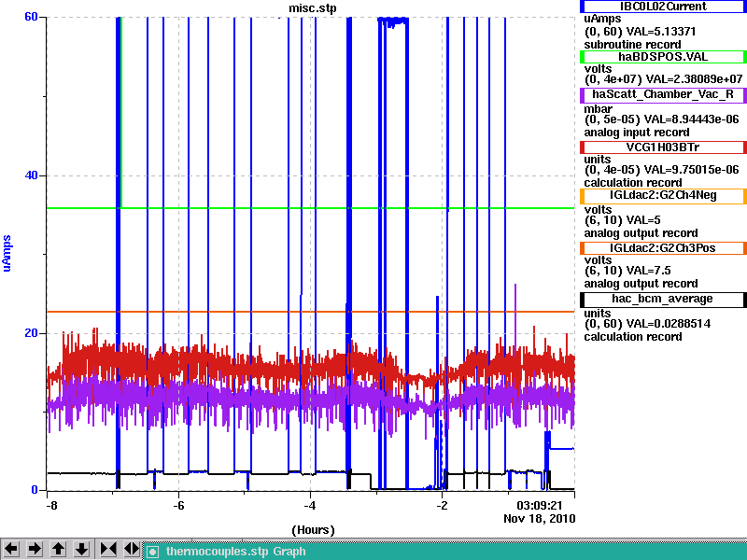Viewport: 747px width, 560px height.
Task: Click the y-axis tick label 60
Action: (x=31, y=17)
